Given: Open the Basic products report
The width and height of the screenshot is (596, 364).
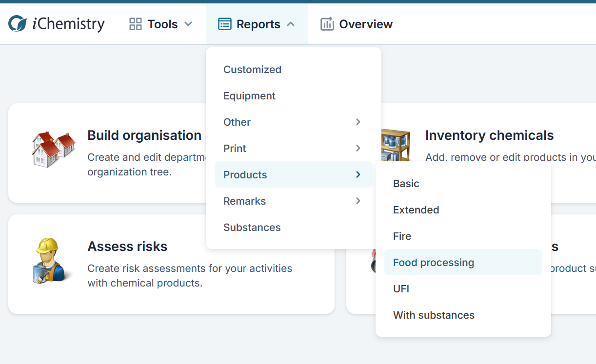Looking at the screenshot, I should click(x=406, y=184).
